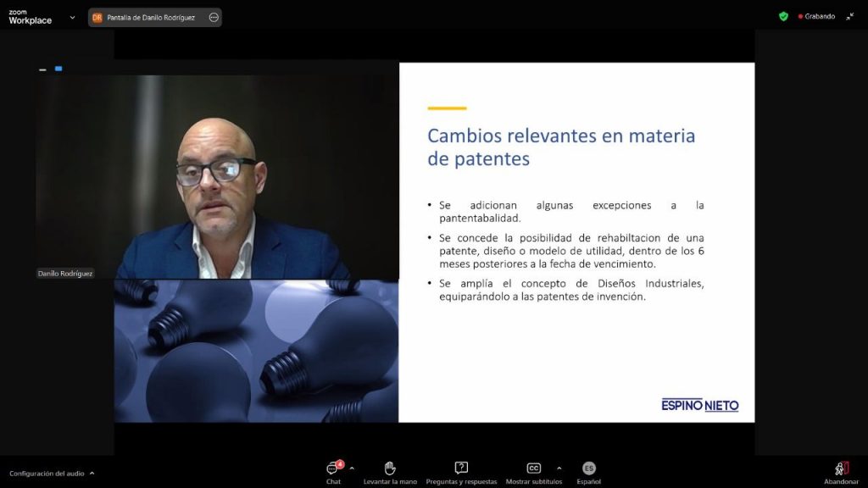The height and width of the screenshot is (488, 868).
Task: Raise hand with Levantar la mano
Action: (390, 469)
